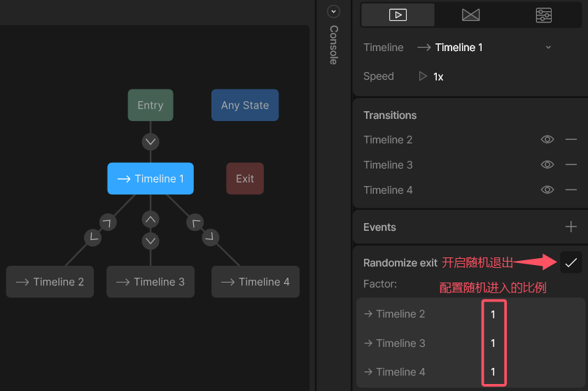Select the Timeline 4 state node

[x=255, y=282]
